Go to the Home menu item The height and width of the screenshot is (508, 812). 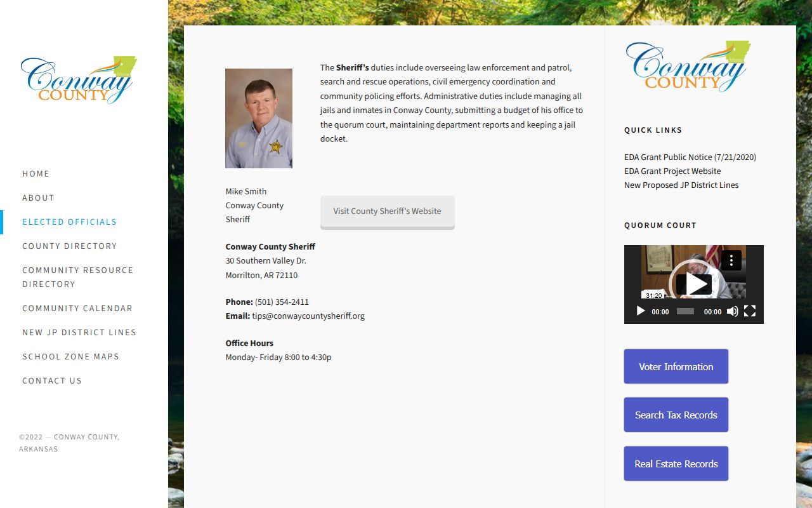click(x=36, y=173)
